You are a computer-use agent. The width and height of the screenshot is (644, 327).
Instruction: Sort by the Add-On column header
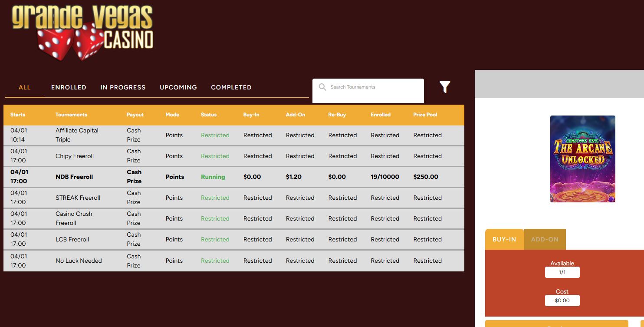(x=296, y=115)
